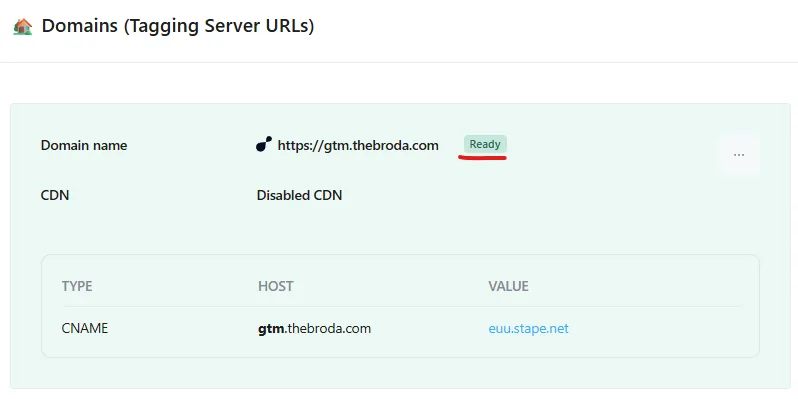The height and width of the screenshot is (399, 798).
Task: Click the Stape logo icon before domain URL
Action: click(x=264, y=145)
